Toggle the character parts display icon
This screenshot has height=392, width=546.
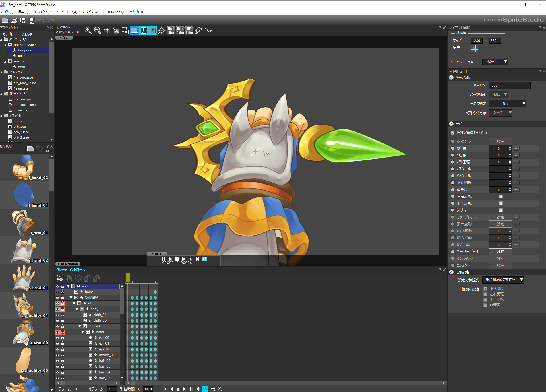pos(144,30)
